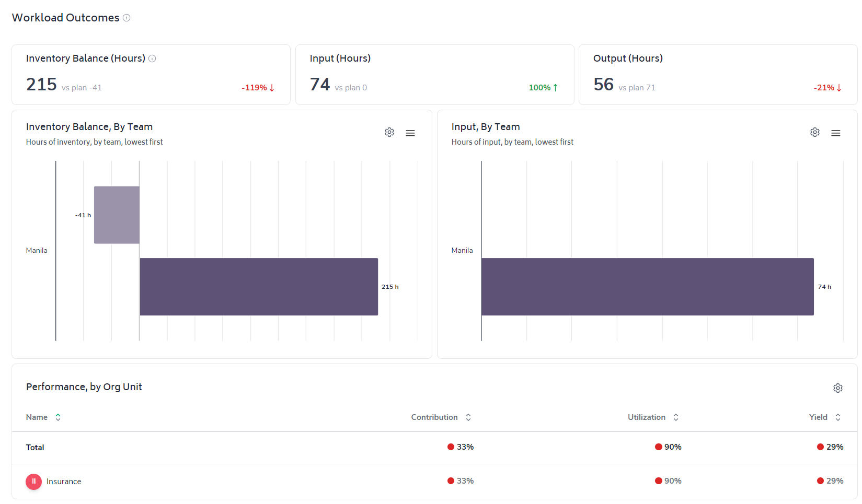Sort table by Name column arrows
Screen dimensions: 862x504
point(58,417)
